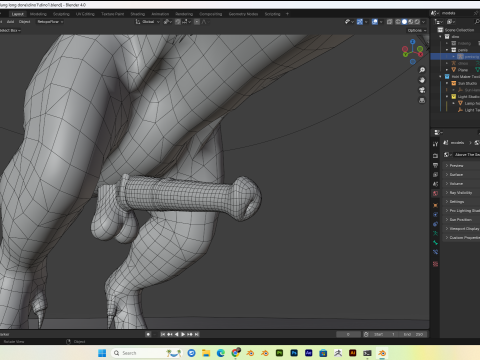
Task: Select the Scene Collection row in outliner
Action: 456,30
